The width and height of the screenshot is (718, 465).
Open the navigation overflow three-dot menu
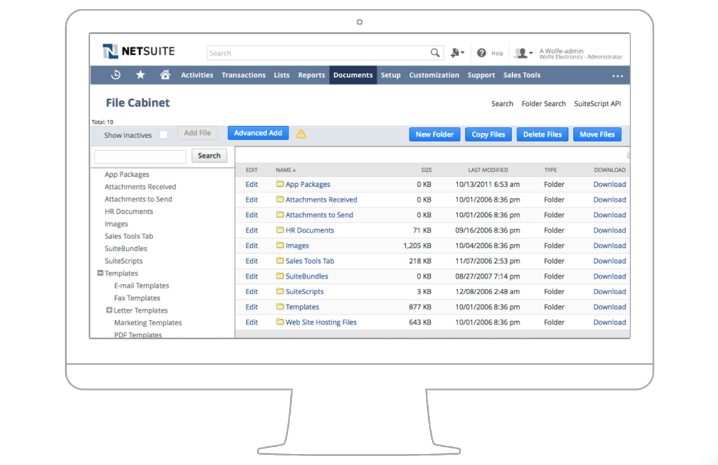click(617, 76)
